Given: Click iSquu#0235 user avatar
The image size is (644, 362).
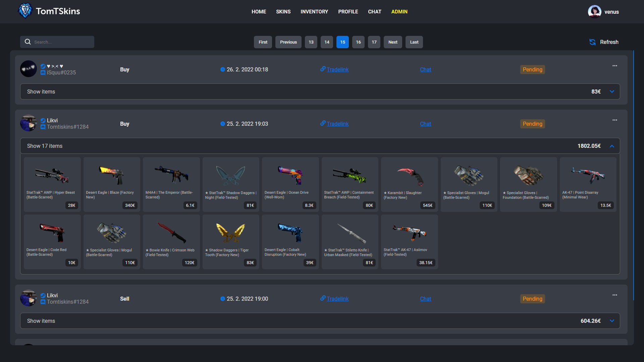Looking at the screenshot, I should coord(29,69).
